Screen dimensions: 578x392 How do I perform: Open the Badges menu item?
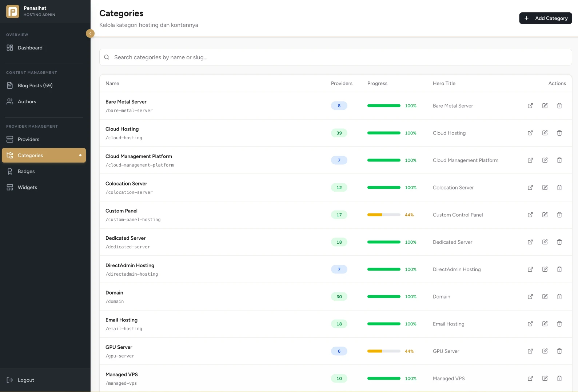26,171
